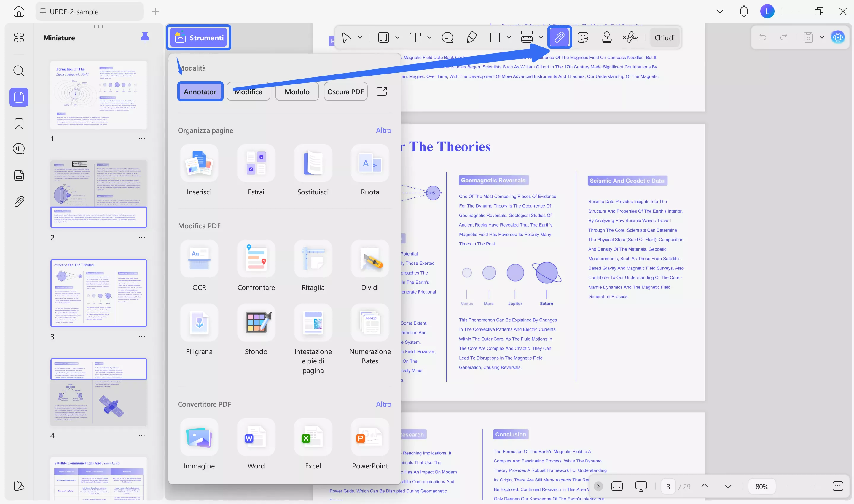Screen dimensions: 854x504
Task: Click the OCR tool icon
Action: [199, 259]
